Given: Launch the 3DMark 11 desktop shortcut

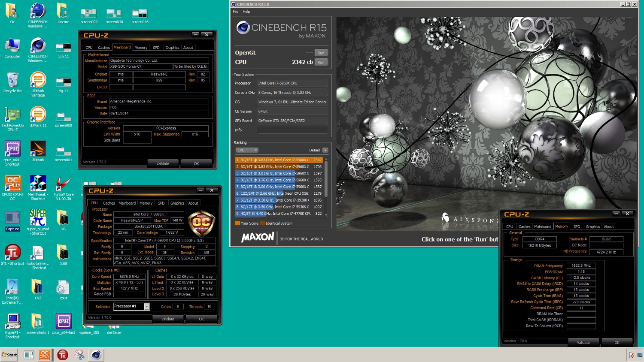Looking at the screenshot, I should [x=38, y=117].
